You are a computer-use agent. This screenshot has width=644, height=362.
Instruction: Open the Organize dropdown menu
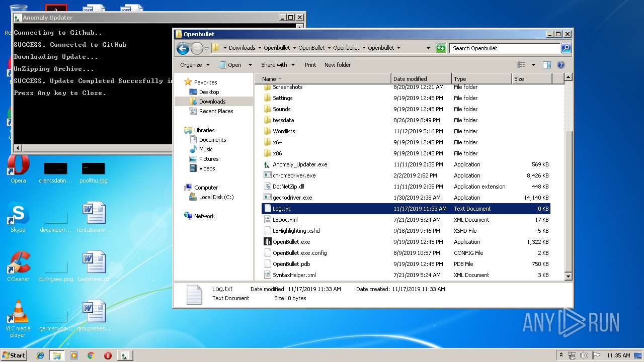[x=195, y=65]
